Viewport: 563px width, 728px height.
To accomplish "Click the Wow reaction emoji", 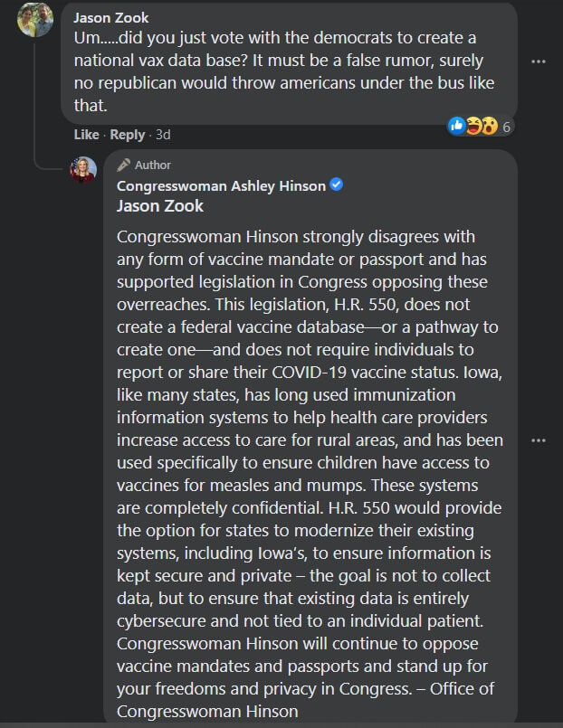I will (489, 126).
